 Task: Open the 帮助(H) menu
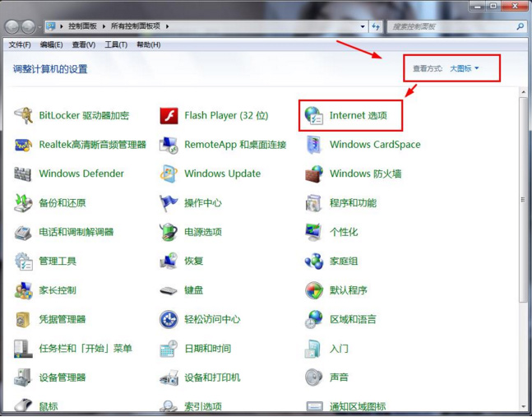point(149,44)
